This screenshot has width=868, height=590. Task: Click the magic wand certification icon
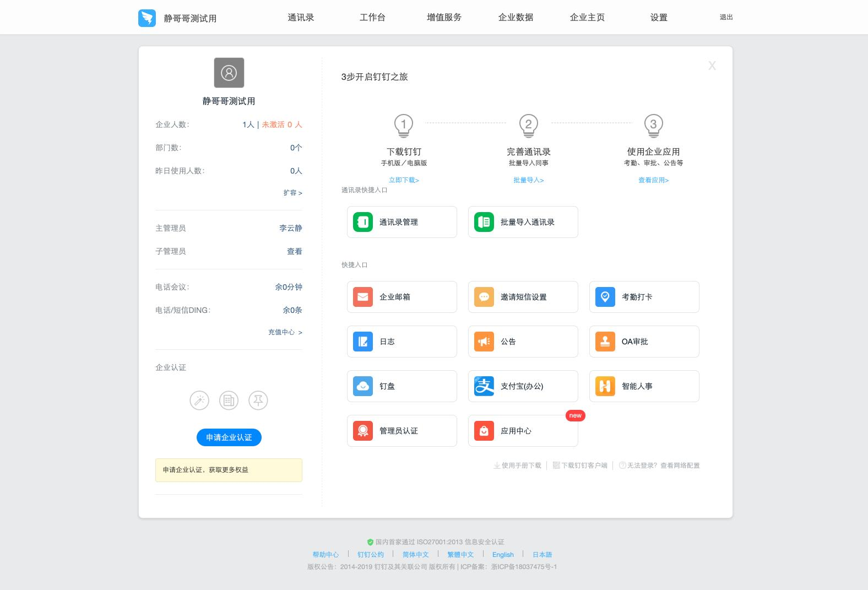click(x=199, y=400)
